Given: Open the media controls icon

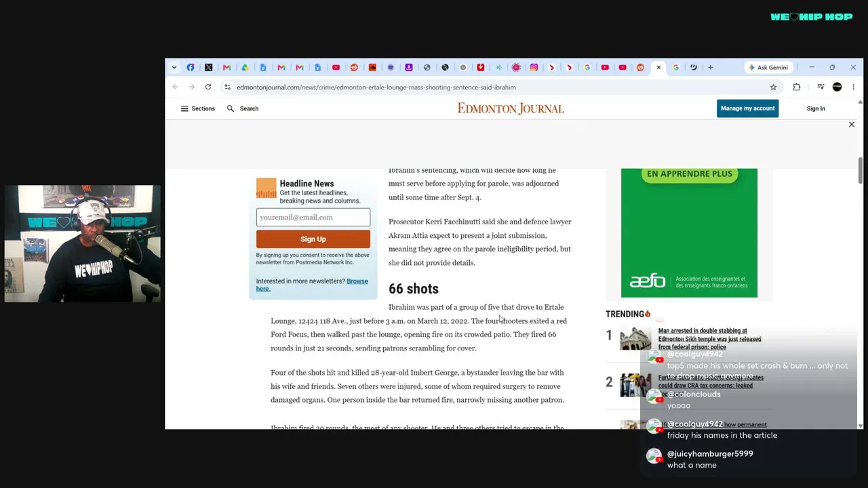Looking at the screenshot, I should pos(821,87).
